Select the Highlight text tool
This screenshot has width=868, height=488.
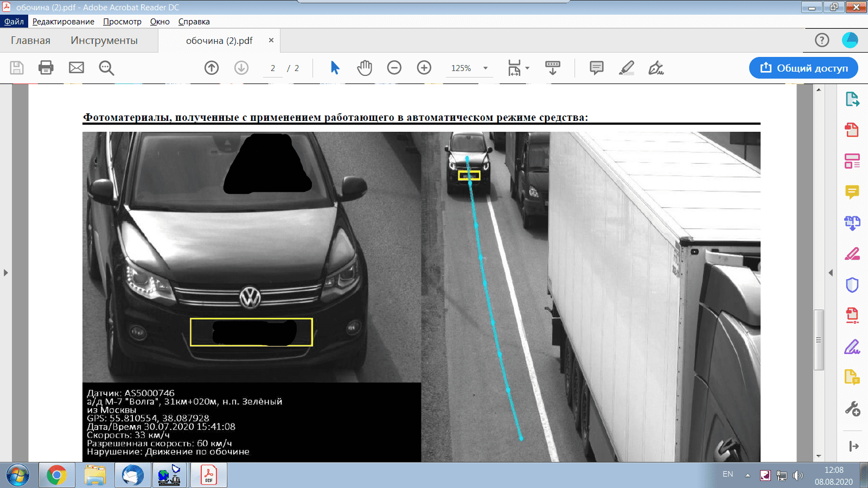click(627, 68)
